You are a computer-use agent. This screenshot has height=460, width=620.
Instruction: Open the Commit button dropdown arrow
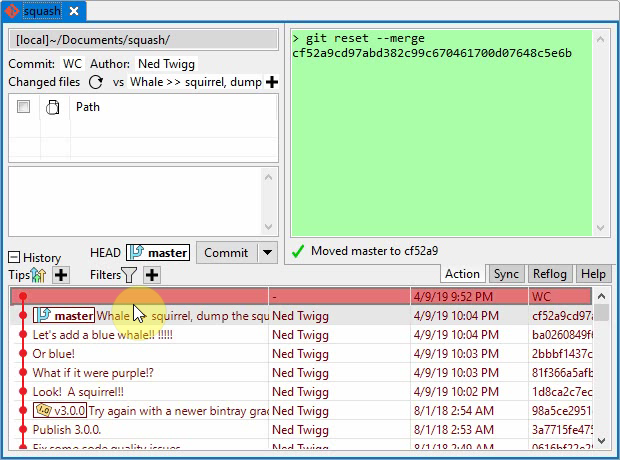266,253
